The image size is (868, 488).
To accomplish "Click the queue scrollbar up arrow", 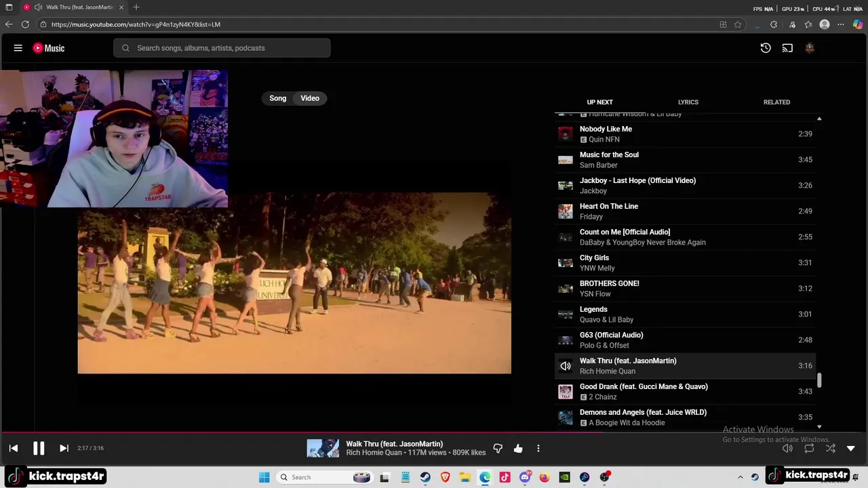I will [x=819, y=119].
